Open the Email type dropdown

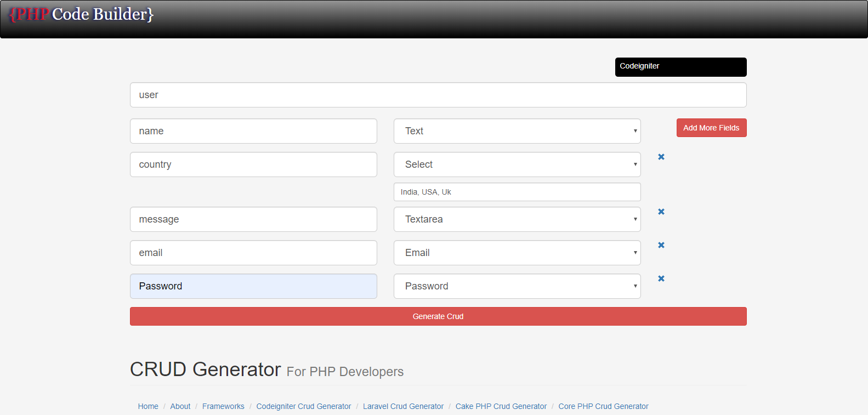click(x=517, y=253)
